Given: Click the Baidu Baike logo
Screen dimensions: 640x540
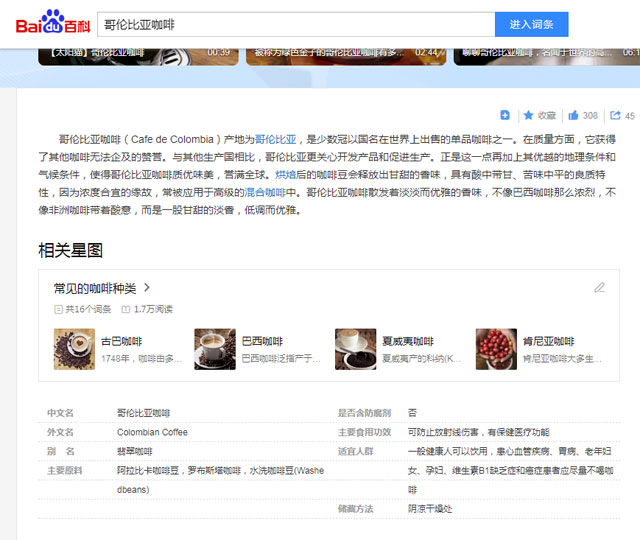Looking at the screenshot, I should coord(53,22).
